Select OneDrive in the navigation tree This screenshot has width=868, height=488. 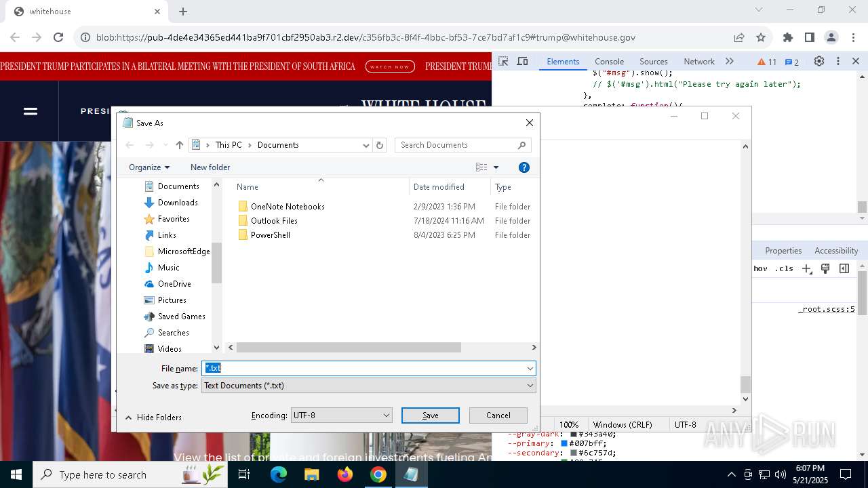coord(167,284)
